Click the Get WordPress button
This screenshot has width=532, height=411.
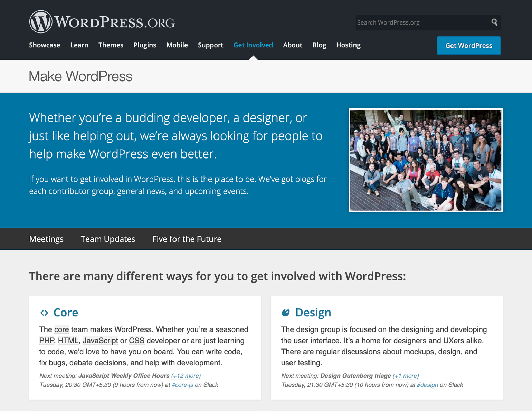coord(468,45)
